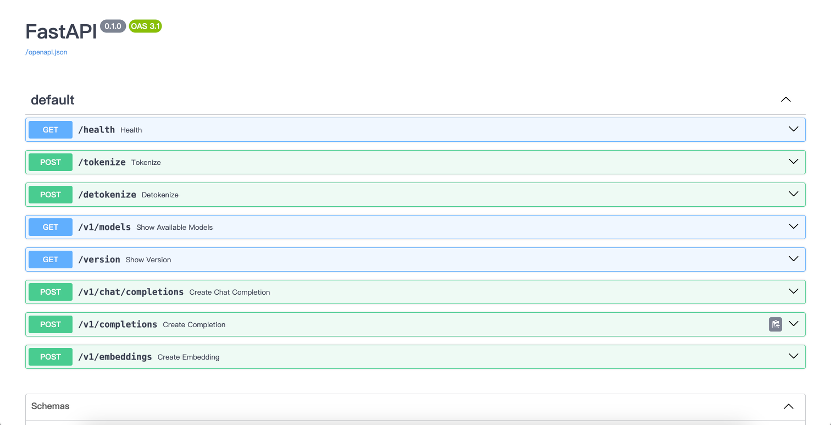Click the Schemas section heading
This screenshot has height=426, width=832.
point(50,406)
